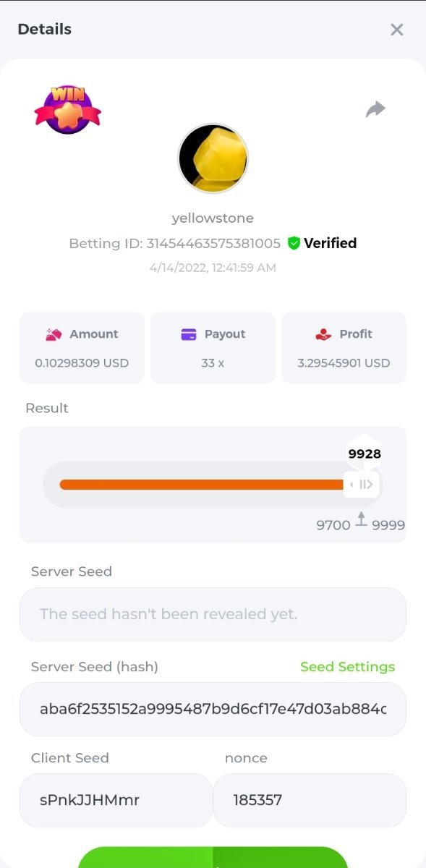Screen dimensions: 426x868
Task: Click the share arrow icon
Action: click(375, 110)
